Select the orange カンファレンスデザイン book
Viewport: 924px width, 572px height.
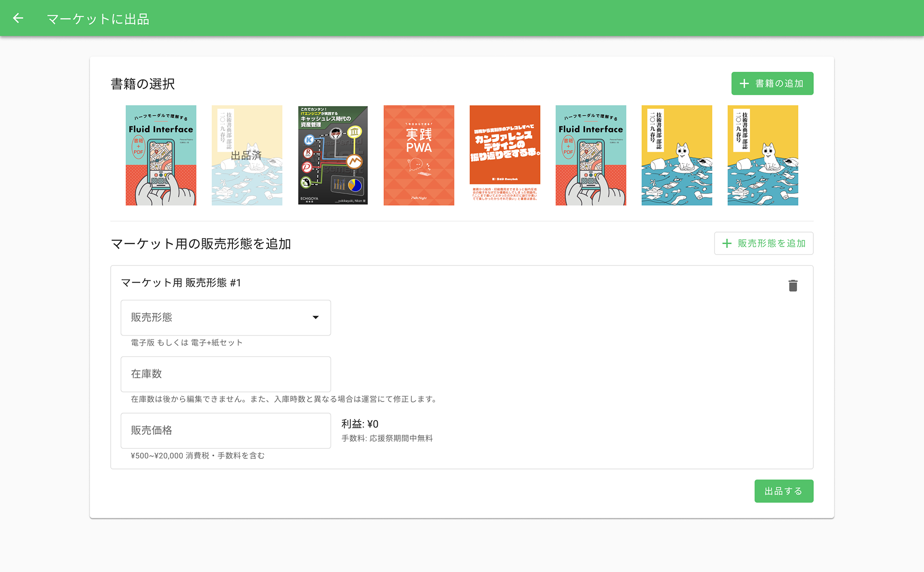coord(504,153)
